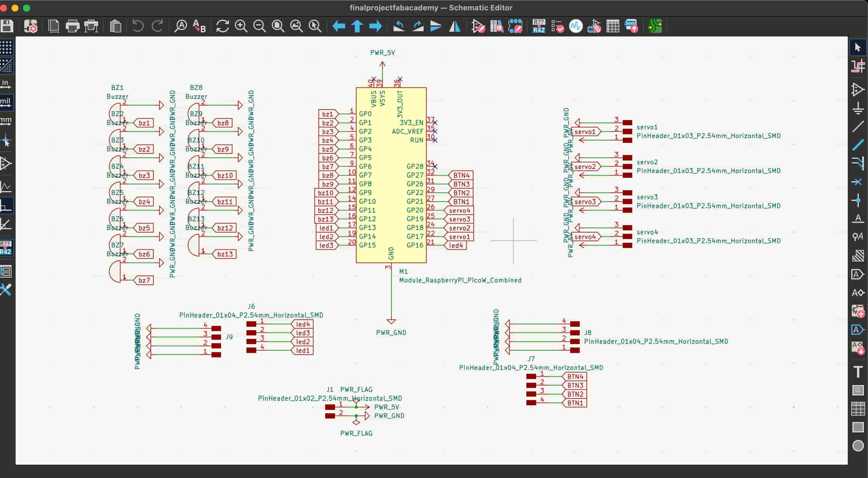Mirror selection vertically
868x478 pixels.
click(x=436, y=26)
